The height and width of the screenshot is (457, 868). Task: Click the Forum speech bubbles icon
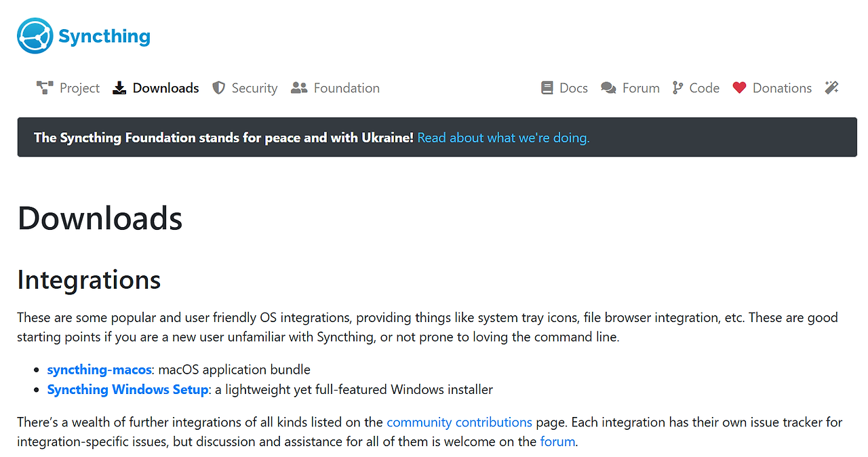point(608,88)
